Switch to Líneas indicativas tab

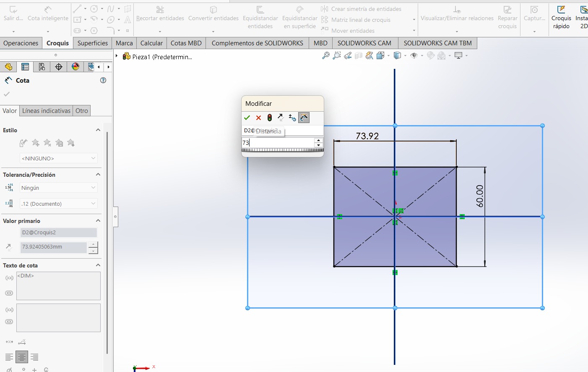coord(46,111)
